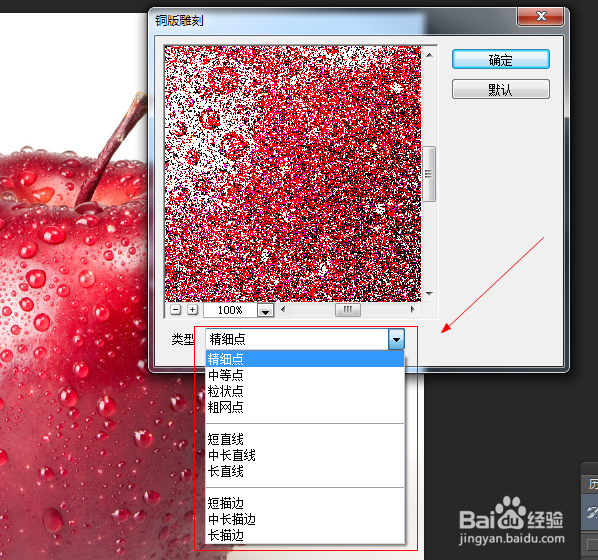Image resolution: width=598 pixels, height=560 pixels.
Task: Select 粒状点 from the type list
Action: (x=305, y=391)
